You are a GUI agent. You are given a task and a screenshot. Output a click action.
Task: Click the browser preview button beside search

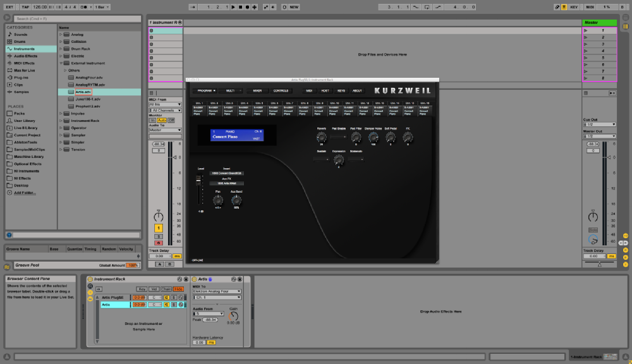7,18
